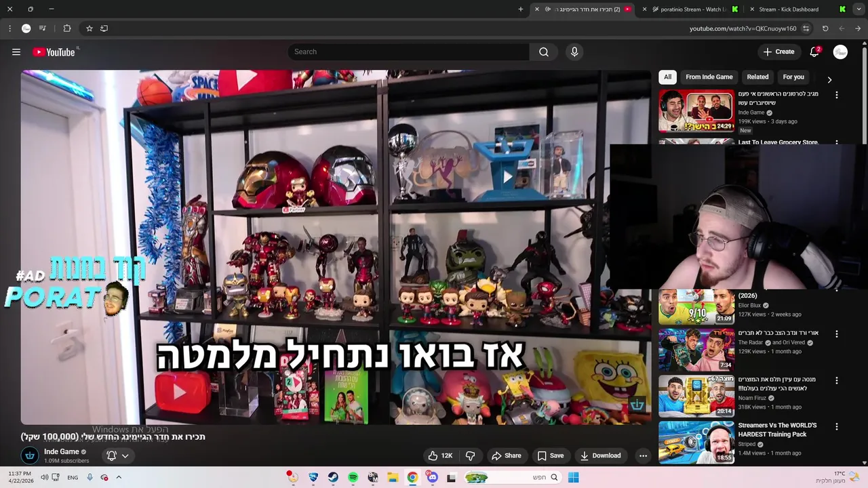
Task: Open options for Noam Firuz video
Action: pyautogui.click(x=837, y=380)
